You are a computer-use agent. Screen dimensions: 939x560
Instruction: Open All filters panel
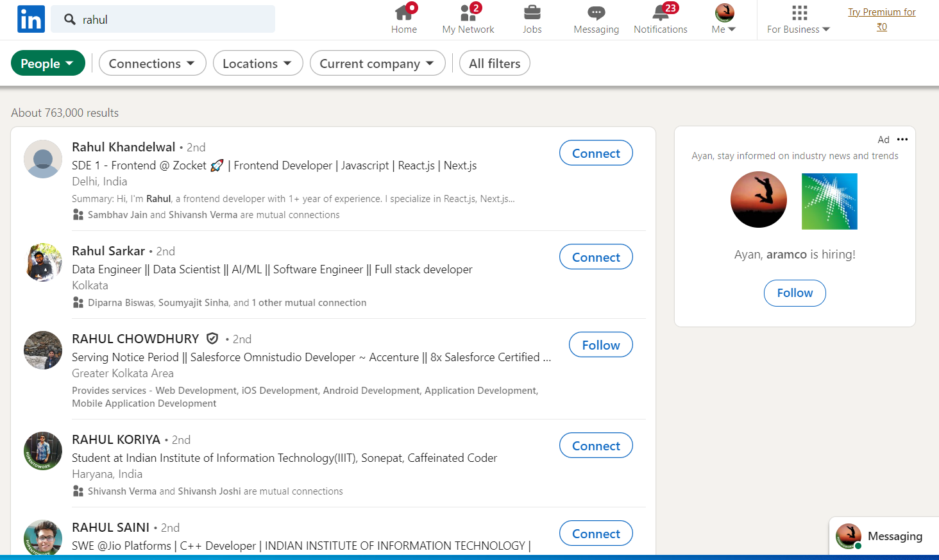(495, 63)
